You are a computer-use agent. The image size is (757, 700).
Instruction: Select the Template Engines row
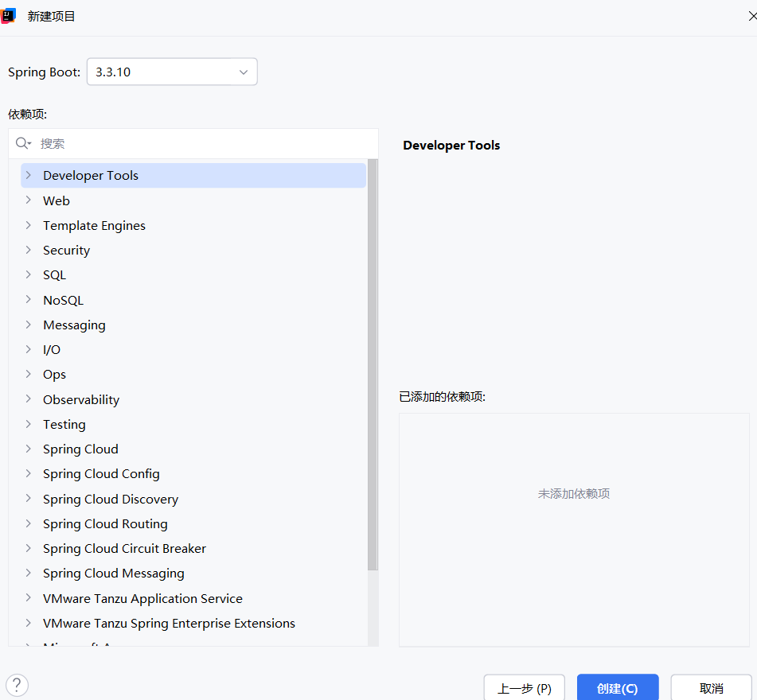[193, 225]
